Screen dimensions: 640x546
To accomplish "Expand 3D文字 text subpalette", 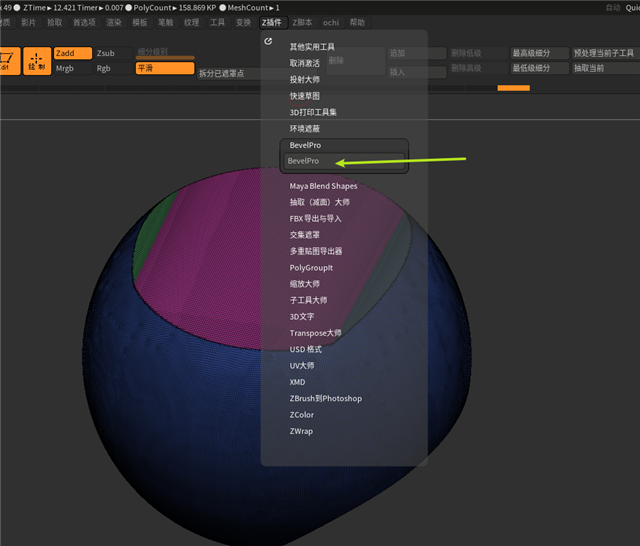I will coord(302,317).
